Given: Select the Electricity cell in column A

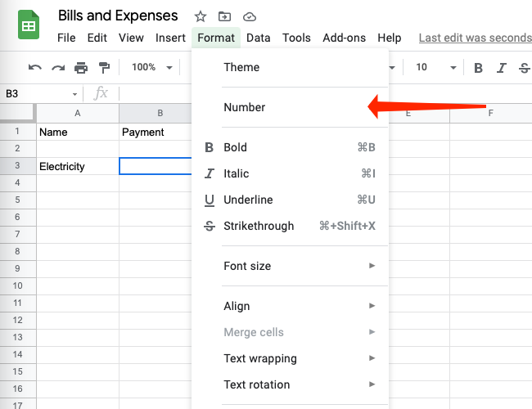Looking at the screenshot, I should coord(77,166).
